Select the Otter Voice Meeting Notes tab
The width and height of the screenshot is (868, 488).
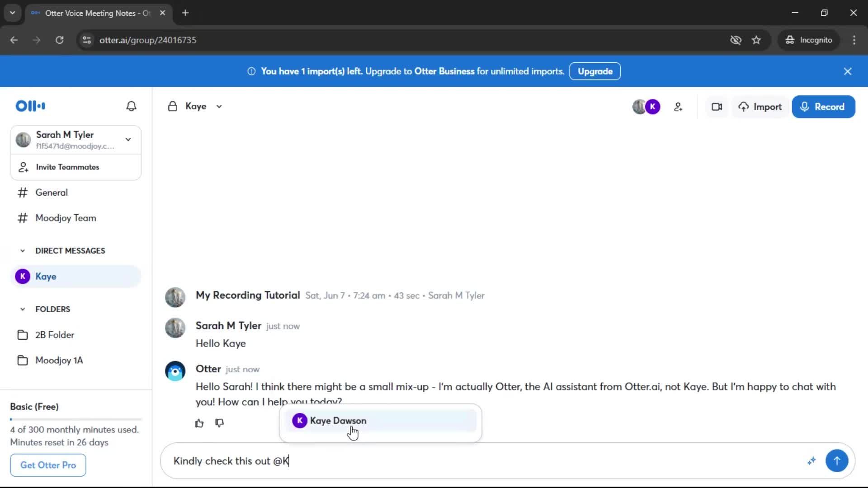(99, 13)
